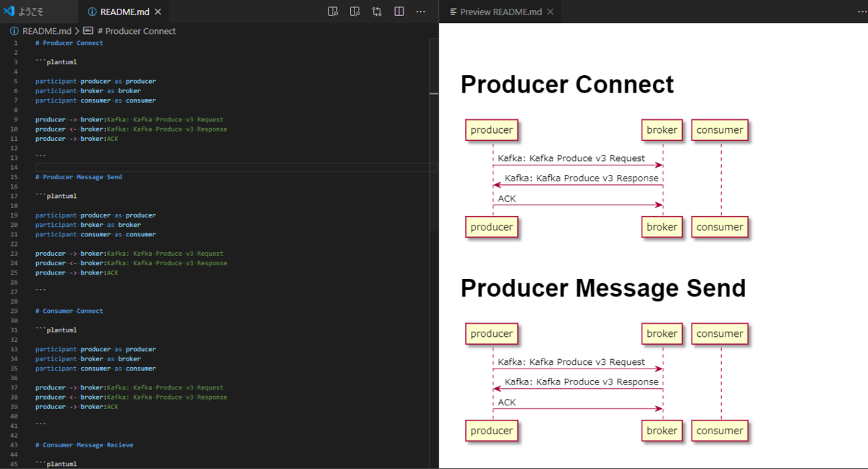Open the '# Producer Connect' breadcrumb symbol
Image resolution: width=868 pixels, height=469 pixels.
tap(136, 31)
